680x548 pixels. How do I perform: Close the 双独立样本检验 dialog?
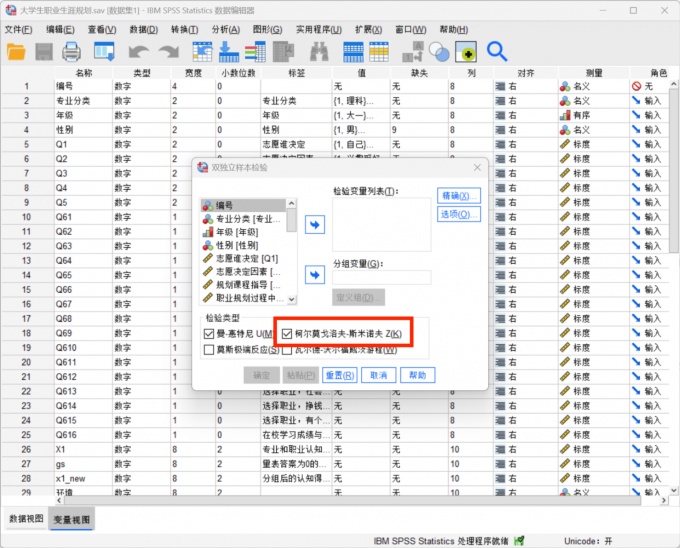click(477, 167)
